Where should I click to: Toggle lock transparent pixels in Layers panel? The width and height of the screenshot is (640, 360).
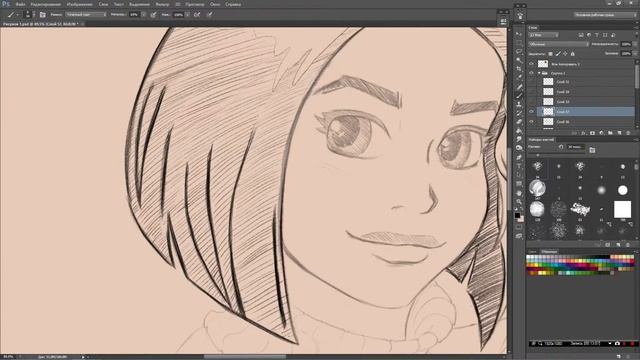pyautogui.click(x=550, y=54)
